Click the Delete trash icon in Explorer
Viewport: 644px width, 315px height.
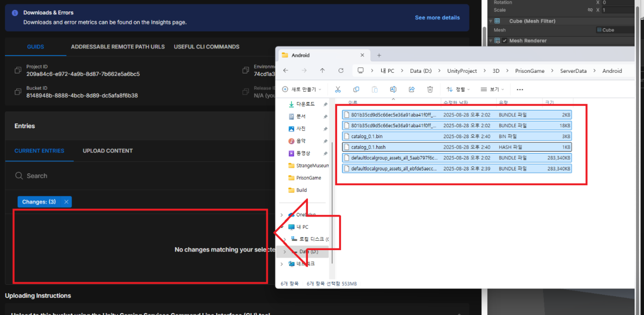point(430,89)
